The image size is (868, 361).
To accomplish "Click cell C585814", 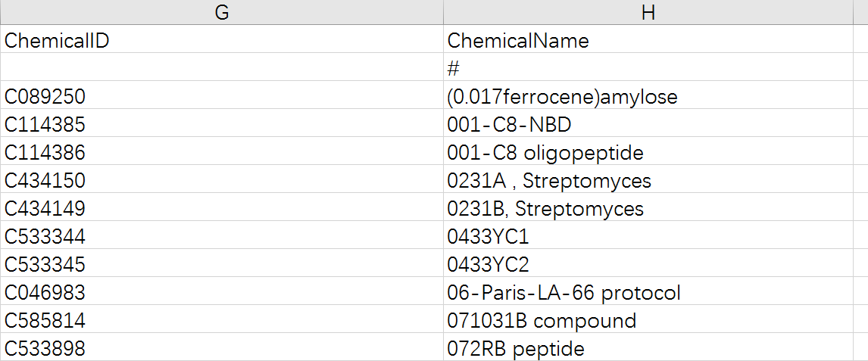I will 221,320.
